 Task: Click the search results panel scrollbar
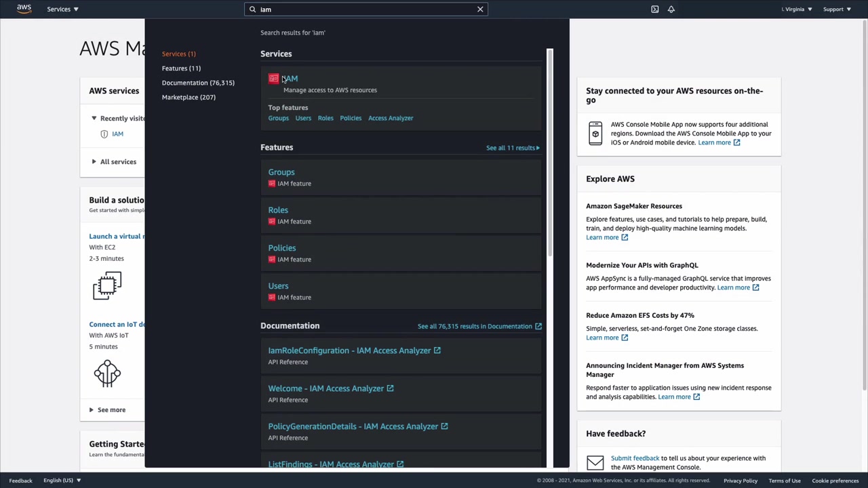click(550, 152)
